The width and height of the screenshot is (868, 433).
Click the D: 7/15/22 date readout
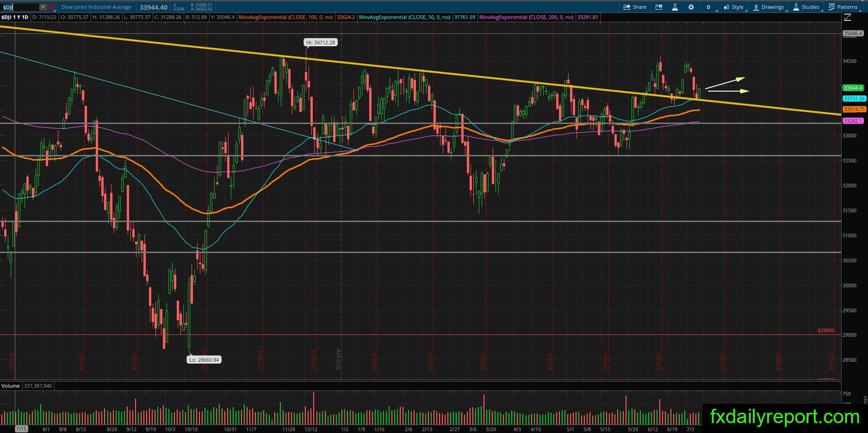45,17
